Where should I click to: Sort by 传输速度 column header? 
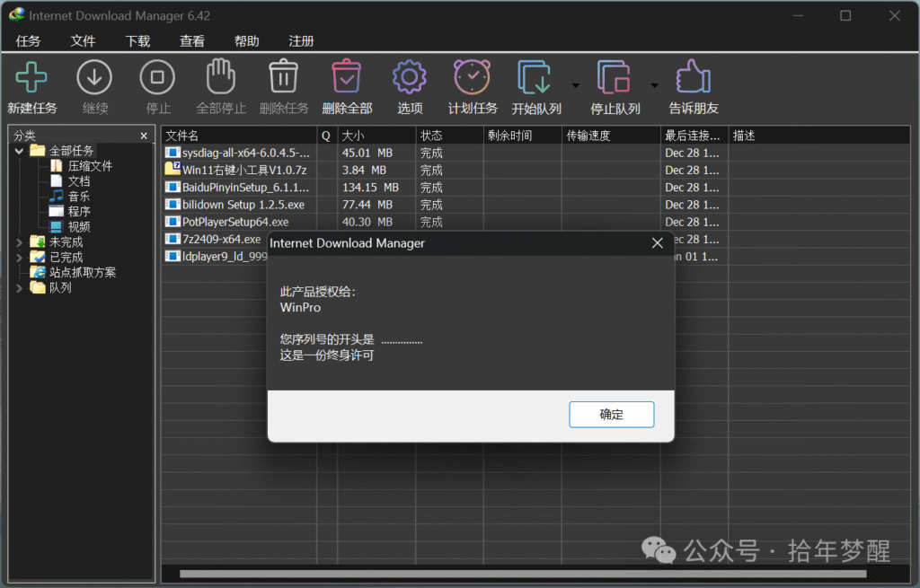[x=611, y=136]
